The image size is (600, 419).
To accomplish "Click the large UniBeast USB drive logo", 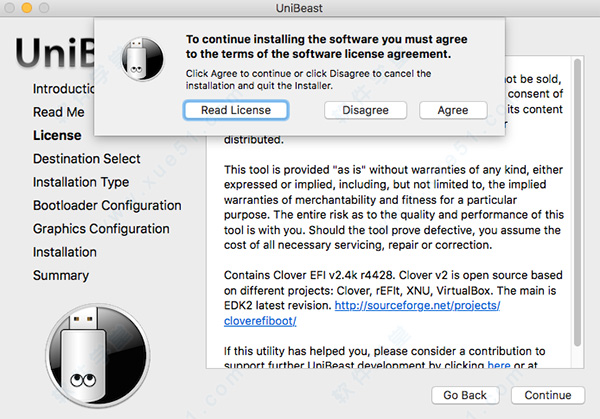I will click(98, 355).
